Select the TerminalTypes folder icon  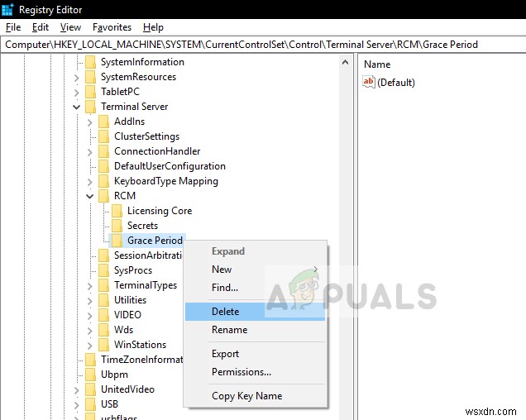[x=104, y=285]
